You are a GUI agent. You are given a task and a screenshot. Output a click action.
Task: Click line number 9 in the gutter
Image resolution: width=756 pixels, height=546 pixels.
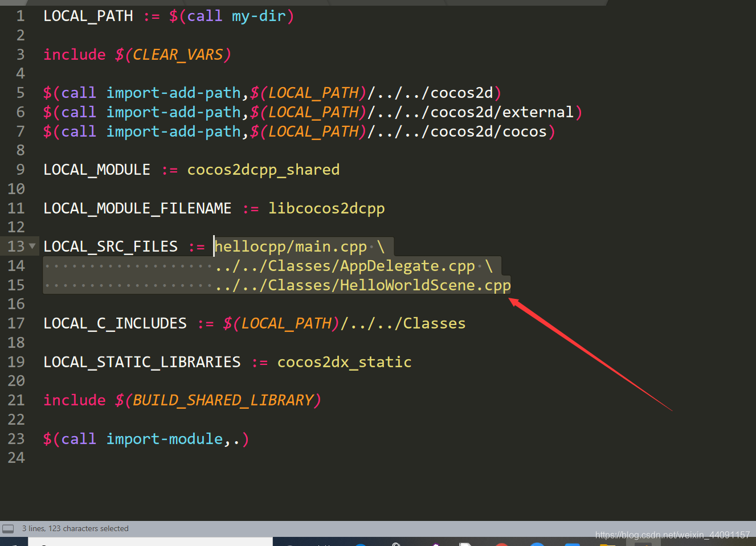point(21,170)
